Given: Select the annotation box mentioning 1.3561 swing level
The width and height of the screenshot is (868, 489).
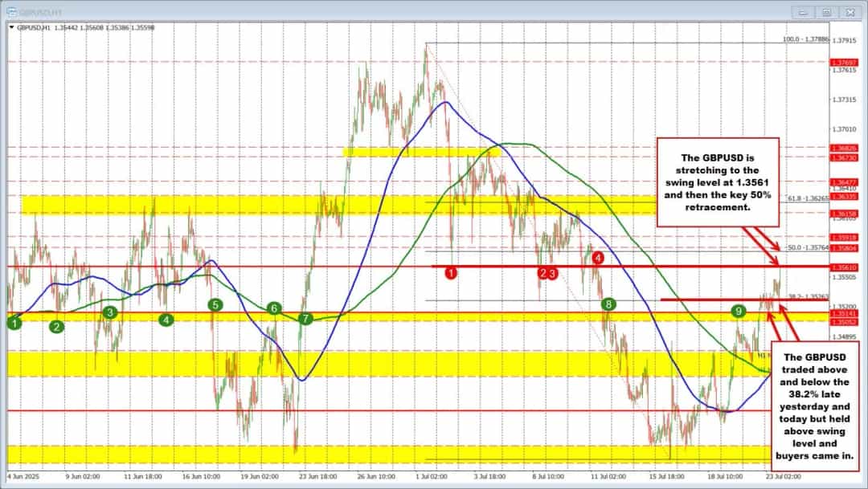Looking at the screenshot, I should pyautogui.click(x=719, y=182).
